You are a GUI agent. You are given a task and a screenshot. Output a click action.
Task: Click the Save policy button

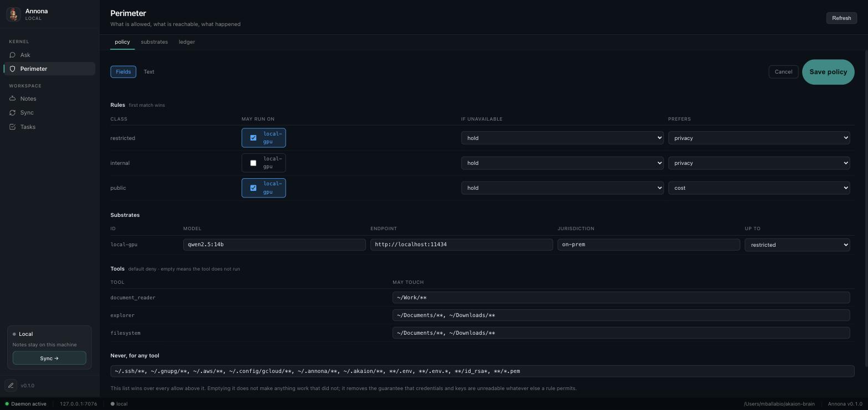pos(828,72)
